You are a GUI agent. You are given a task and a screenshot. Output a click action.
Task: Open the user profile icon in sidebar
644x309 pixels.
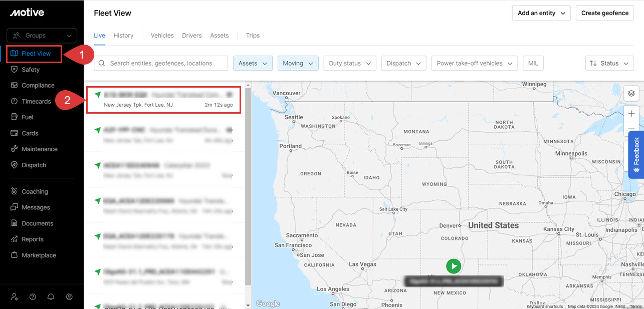tap(69, 296)
